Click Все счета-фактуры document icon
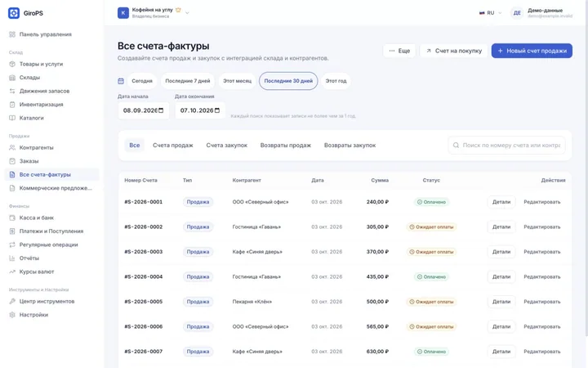The image size is (588, 368). pyautogui.click(x=12, y=175)
